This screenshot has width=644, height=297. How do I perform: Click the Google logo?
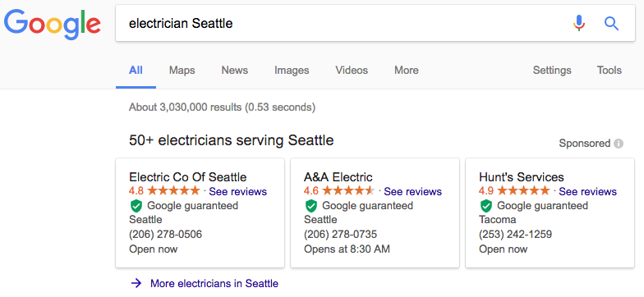[x=53, y=25]
